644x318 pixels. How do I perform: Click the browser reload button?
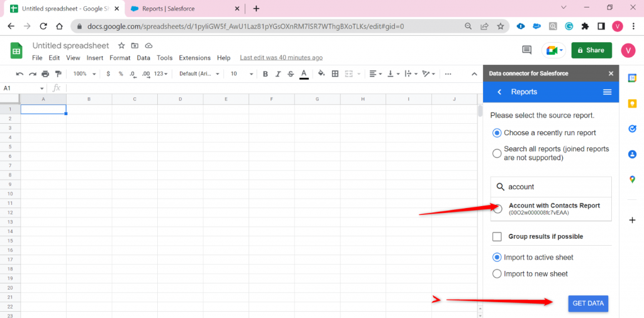pyautogui.click(x=43, y=26)
